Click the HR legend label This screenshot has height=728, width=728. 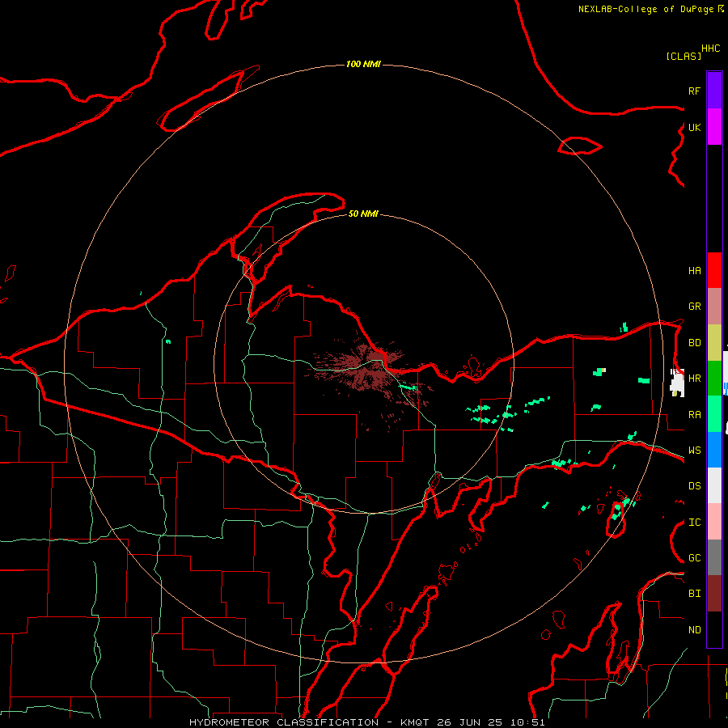pyautogui.click(x=694, y=379)
